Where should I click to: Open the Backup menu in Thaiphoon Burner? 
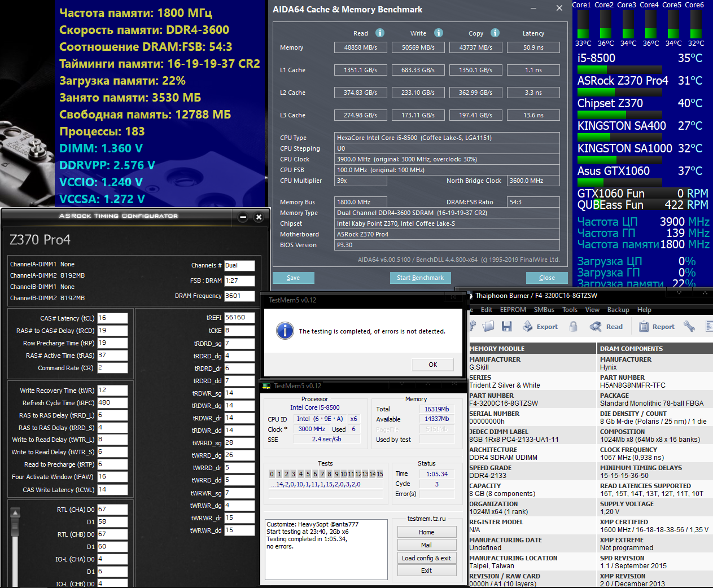618,310
